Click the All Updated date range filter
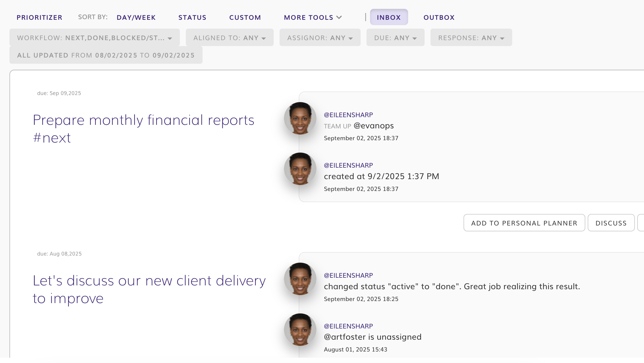The height and width of the screenshot is (363, 644). tap(106, 55)
